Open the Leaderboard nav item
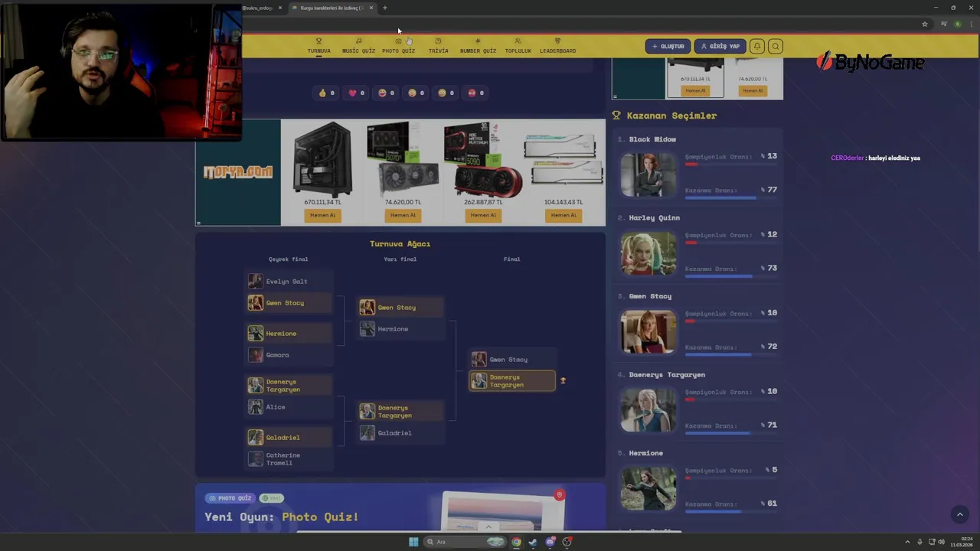The image size is (980, 551). click(x=557, y=46)
